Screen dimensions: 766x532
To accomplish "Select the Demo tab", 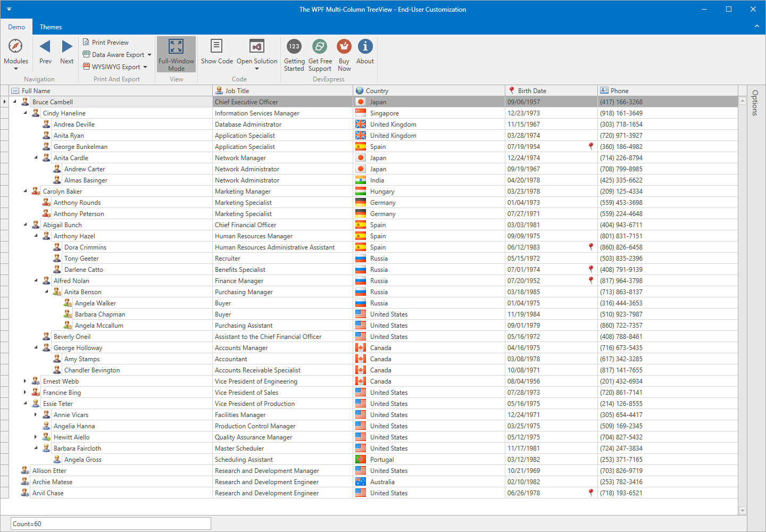I will (x=16, y=27).
